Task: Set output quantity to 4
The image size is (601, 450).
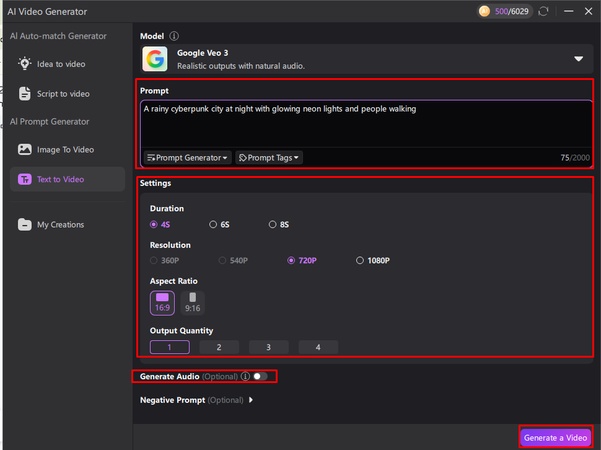Action: 318,347
